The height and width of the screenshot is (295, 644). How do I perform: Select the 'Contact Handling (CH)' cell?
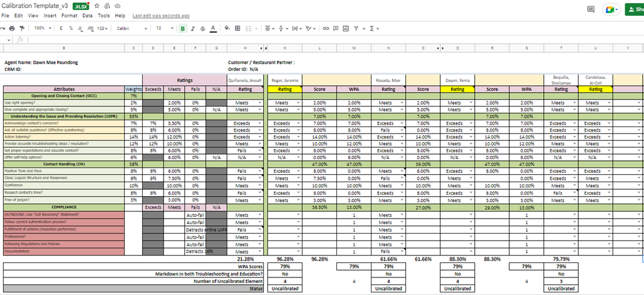[64, 164]
